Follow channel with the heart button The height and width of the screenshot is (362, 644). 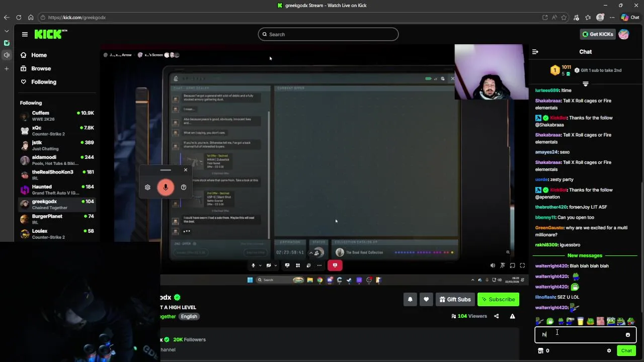click(x=426, y=300)
